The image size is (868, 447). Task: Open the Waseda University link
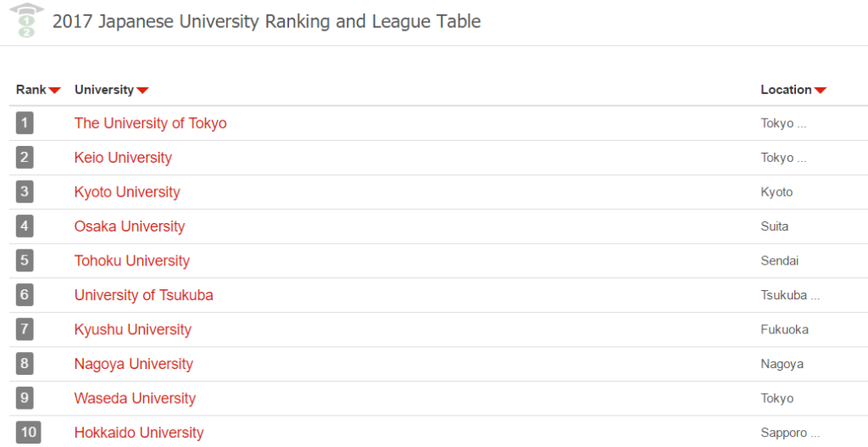point(135,398)
